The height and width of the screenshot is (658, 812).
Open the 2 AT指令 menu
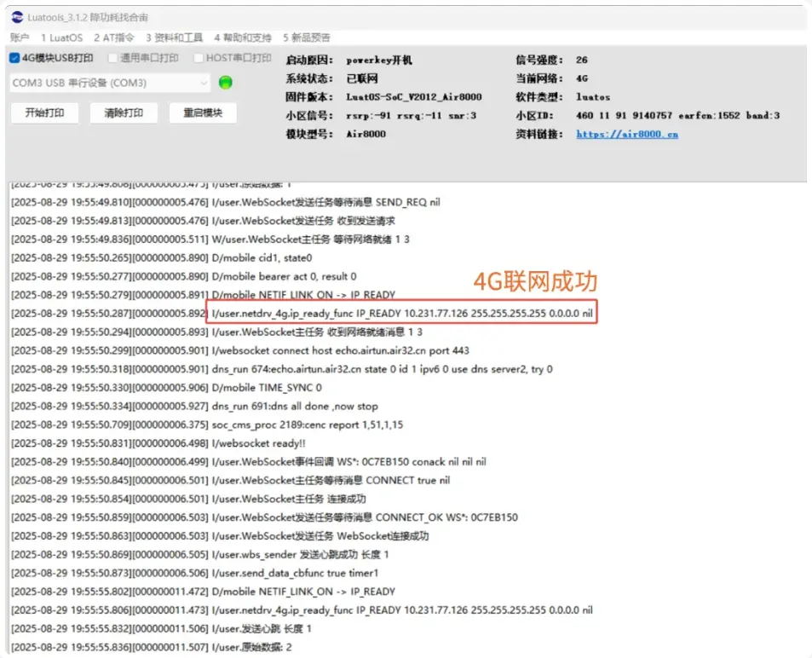[x=114, y=38]
